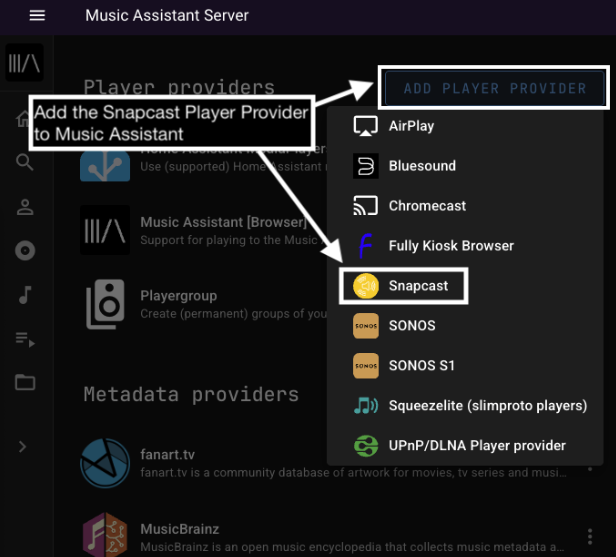Go to Albums via sidebar disc icon
Image resolution: width=616 pixels, height=557 pixels.
tap(25, 251)
